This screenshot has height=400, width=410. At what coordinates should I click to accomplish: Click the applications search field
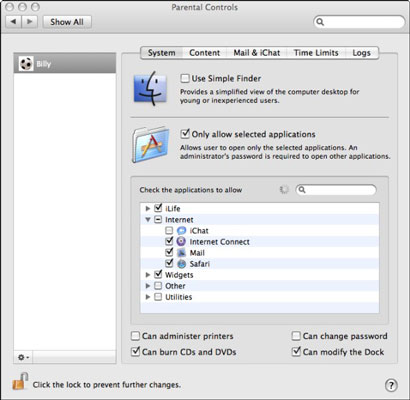point(336,190)
